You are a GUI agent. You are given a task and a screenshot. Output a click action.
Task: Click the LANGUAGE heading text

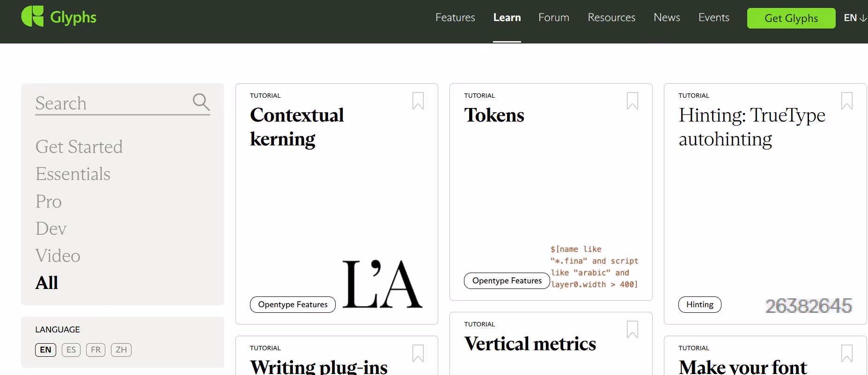tap(58, 330)
